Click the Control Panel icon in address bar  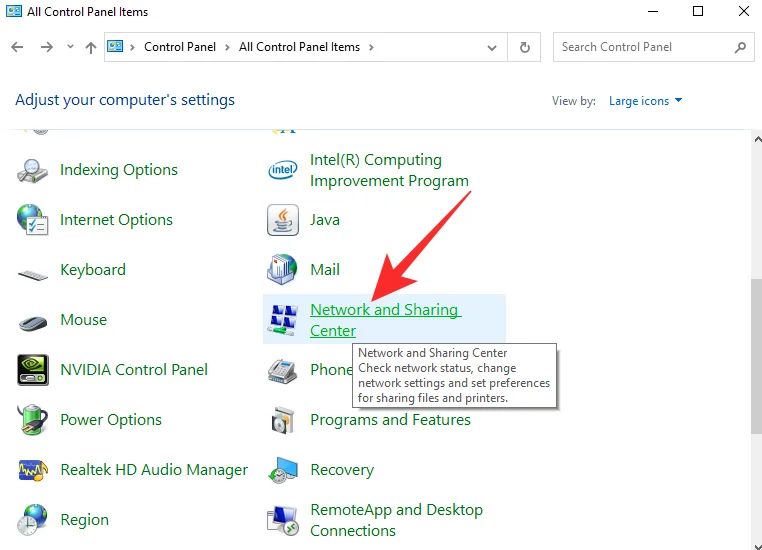pyautogui.click(x=115, y=47)
